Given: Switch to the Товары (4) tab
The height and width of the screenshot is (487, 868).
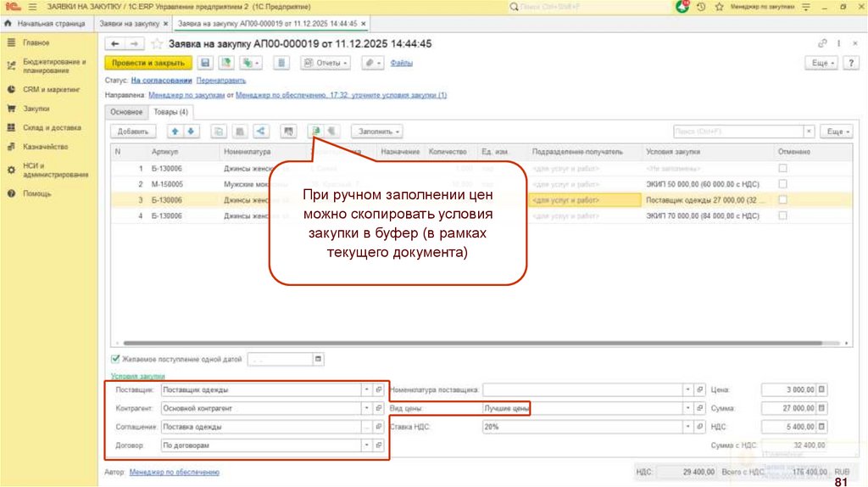Looking at the screenshot, I should point(170,112).
